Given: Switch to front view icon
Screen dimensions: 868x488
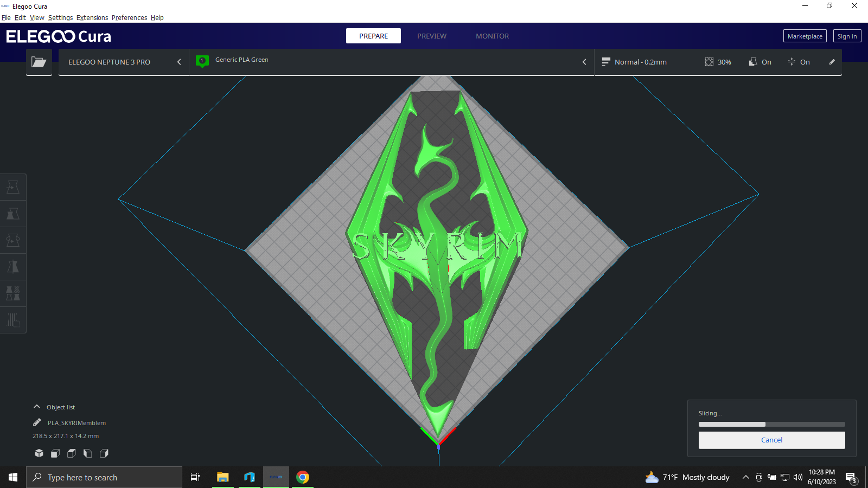Looking at the screenshot, I should [55, 453].
